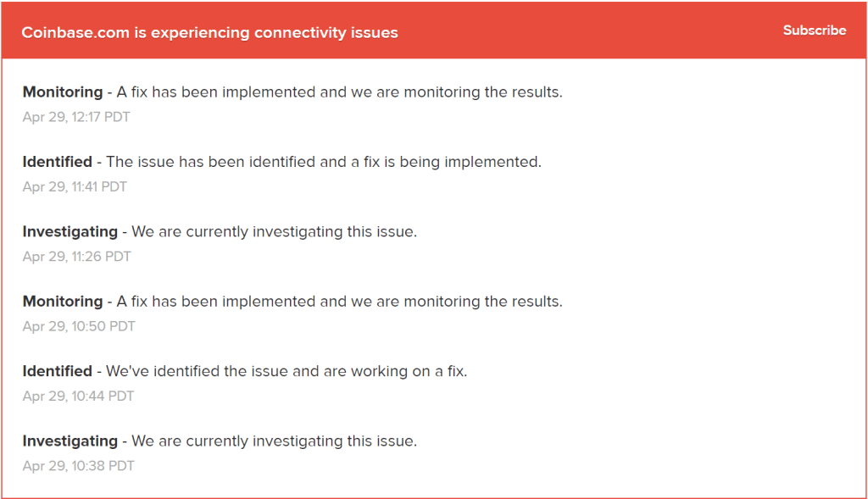The height and width of the screenshot is (499, 868).
Task: Click the Subscribe button
Action: 814,30
